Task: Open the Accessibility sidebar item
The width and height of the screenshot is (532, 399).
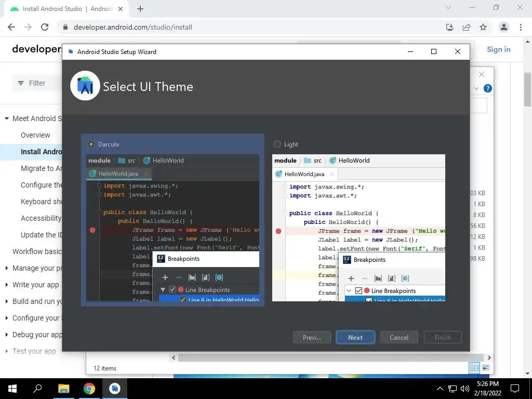Action: pyautogui.click(x=41, y=218)
